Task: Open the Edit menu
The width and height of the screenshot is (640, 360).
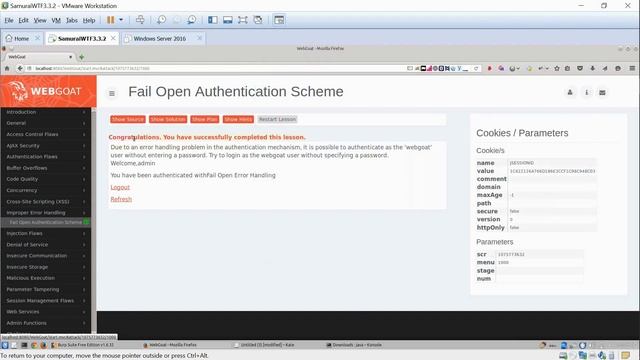Action: 24,20
